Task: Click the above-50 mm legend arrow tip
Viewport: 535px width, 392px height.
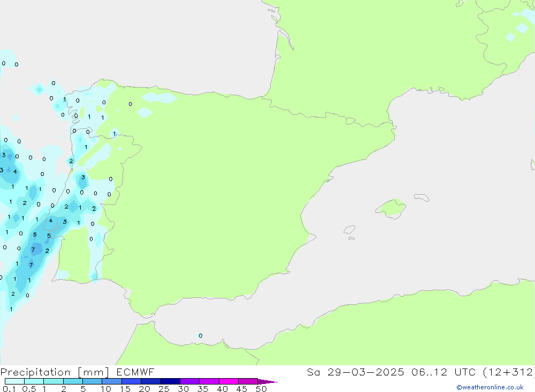Action: pos(268,382)
